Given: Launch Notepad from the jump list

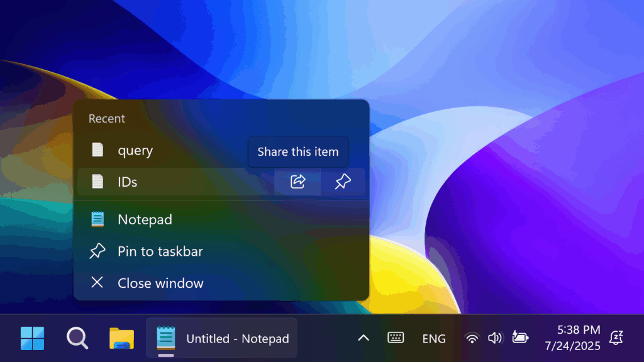Looking at the screenshot, I should (x=145, y=219).
